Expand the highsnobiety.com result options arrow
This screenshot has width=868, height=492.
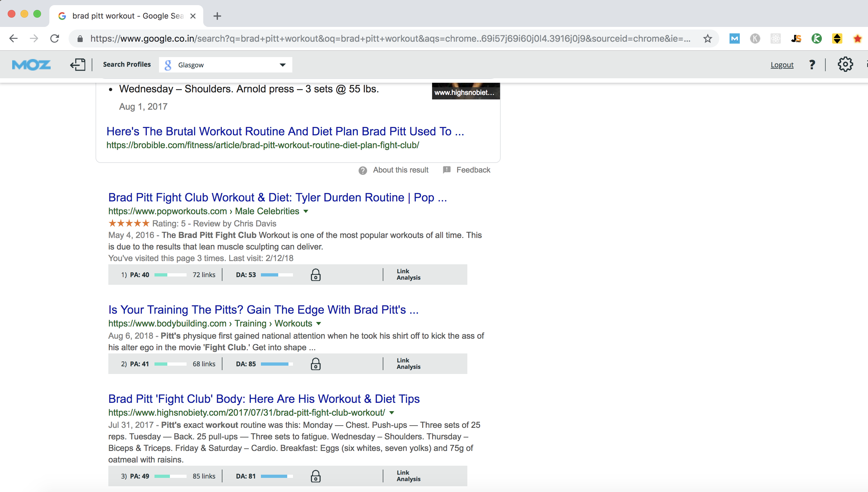click(x=392, y=413)
